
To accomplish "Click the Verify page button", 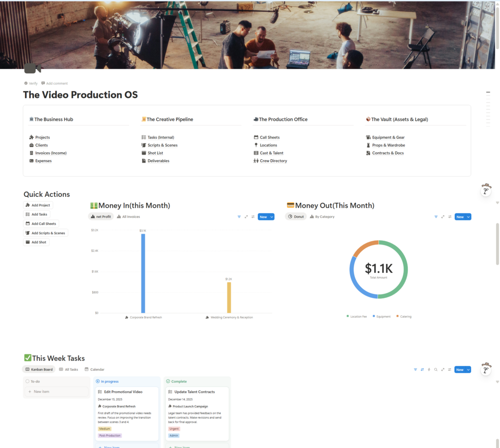I will coord(31,84).
